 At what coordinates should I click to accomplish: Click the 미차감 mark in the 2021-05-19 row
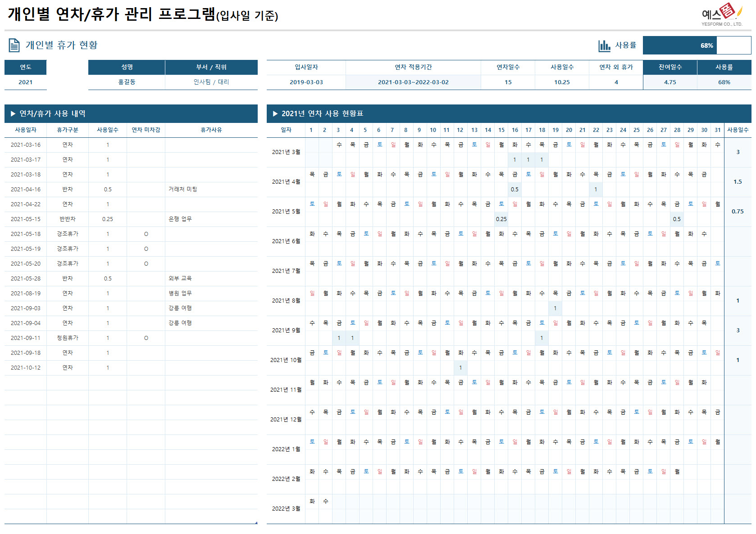146,249
